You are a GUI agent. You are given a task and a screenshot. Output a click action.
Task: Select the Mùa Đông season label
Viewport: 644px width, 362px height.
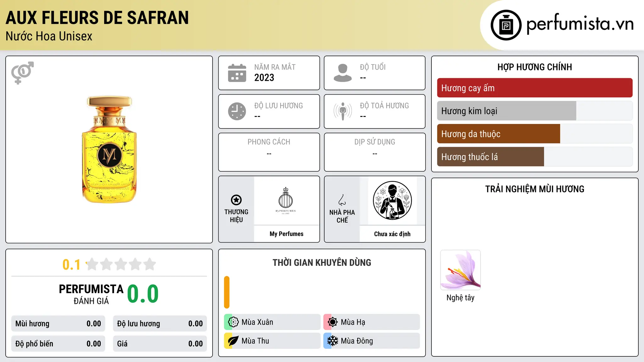[x=357, y=341]
